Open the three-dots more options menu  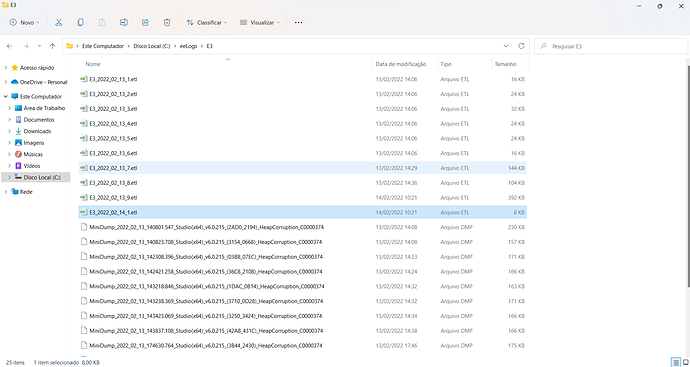[298, 22]
